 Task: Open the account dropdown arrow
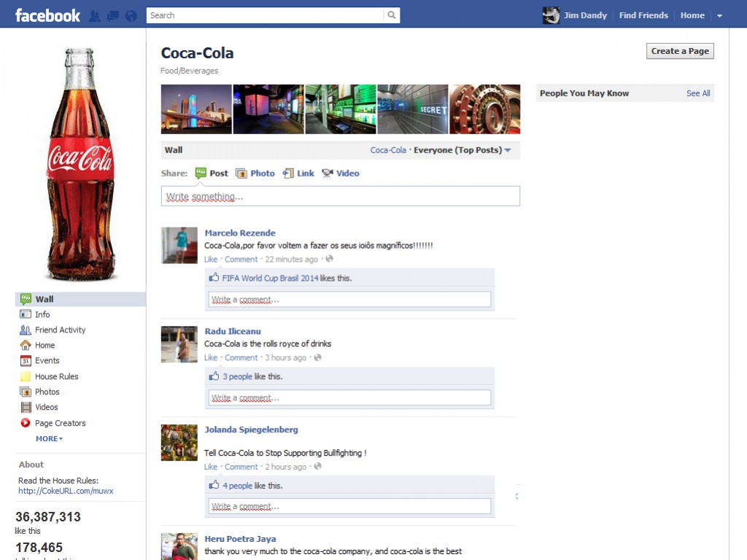pos(719,15)
